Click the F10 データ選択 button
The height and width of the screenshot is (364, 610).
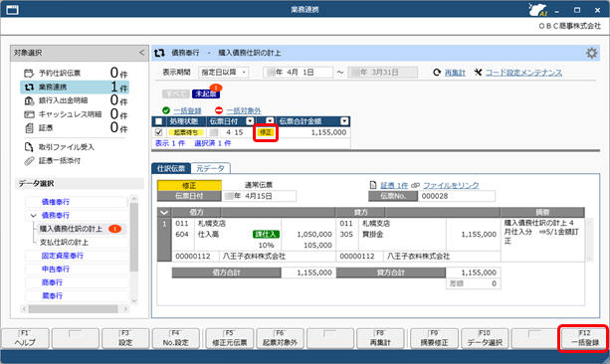coord(485,338)
